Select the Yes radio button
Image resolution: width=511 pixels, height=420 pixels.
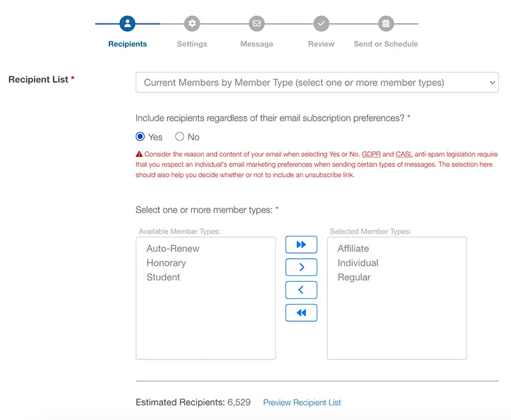point(140,136)
